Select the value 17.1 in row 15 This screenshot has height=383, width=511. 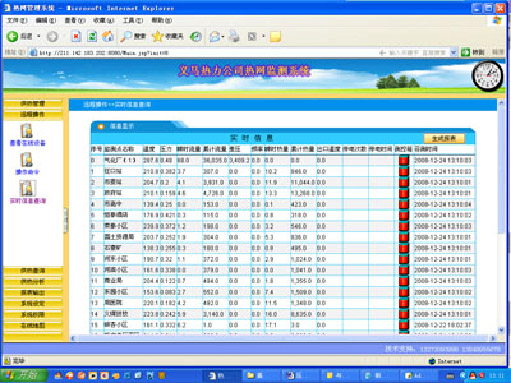270,325
